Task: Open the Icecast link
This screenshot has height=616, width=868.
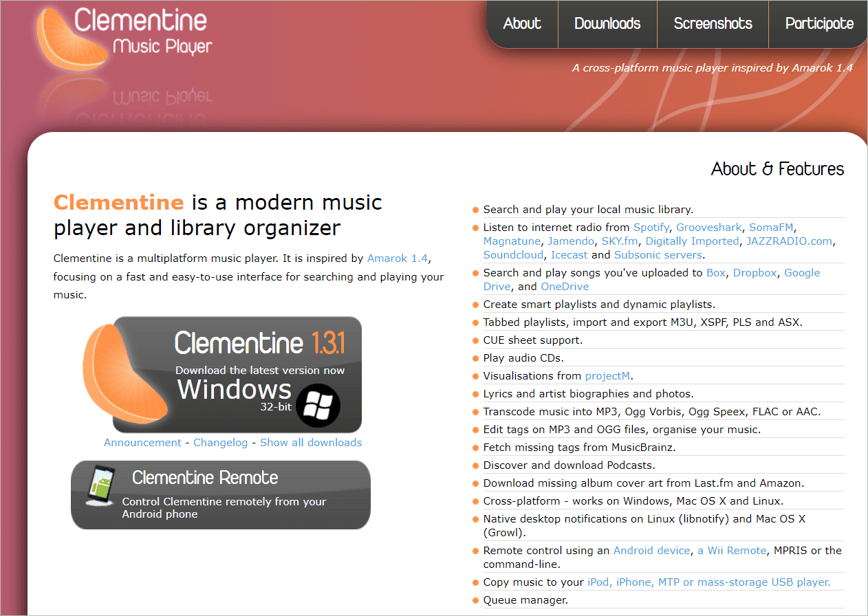Action: coord(569,255)
